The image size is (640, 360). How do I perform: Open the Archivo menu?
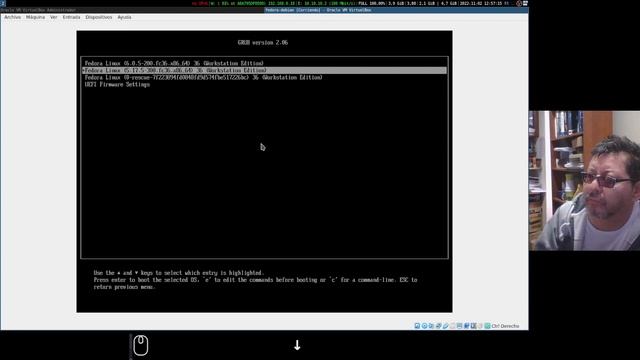pos(12,17)
